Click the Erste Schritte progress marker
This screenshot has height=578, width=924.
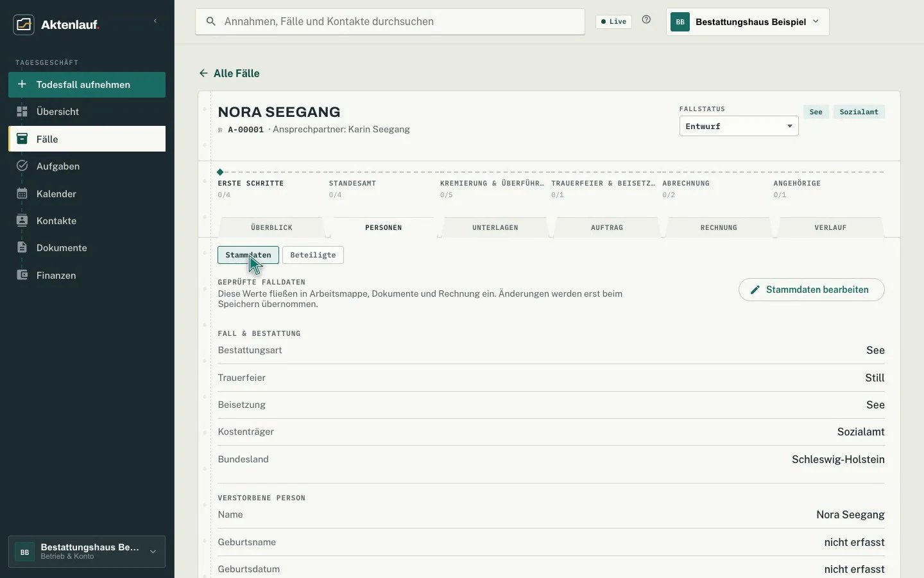220,172
